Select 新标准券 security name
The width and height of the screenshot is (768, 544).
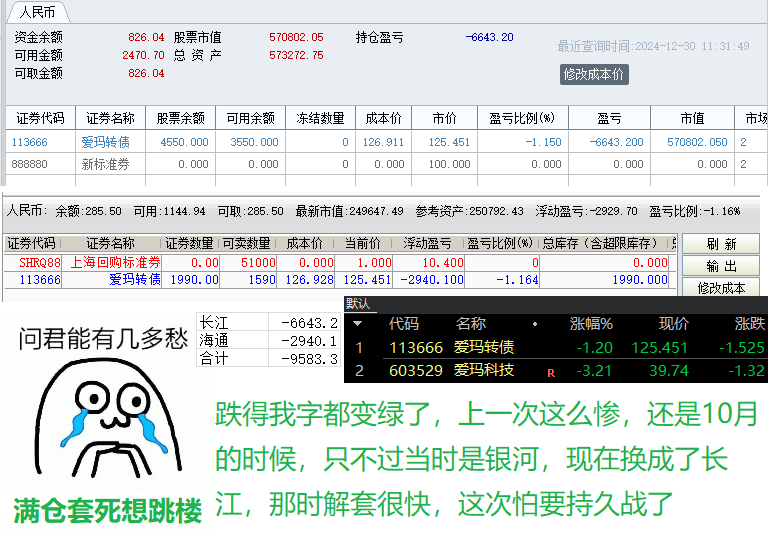[x=105, y=164]
